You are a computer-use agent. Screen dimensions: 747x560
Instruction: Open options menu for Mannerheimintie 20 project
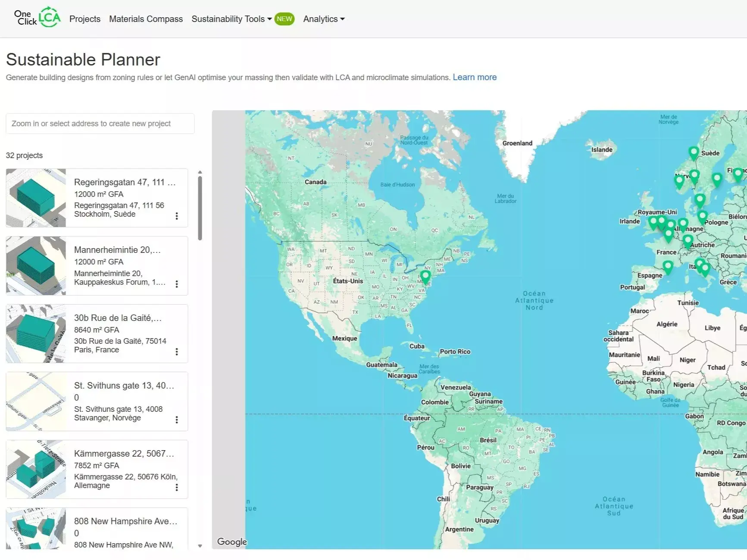[177, 284]
